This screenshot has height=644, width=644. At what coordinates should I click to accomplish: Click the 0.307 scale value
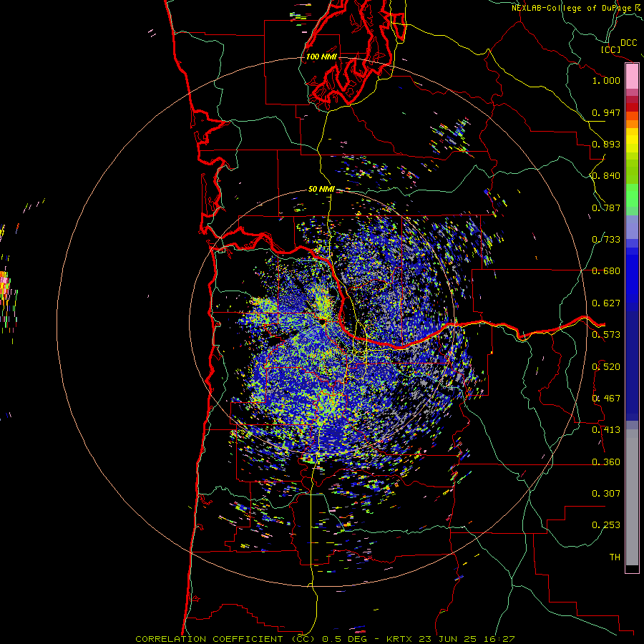606,494
